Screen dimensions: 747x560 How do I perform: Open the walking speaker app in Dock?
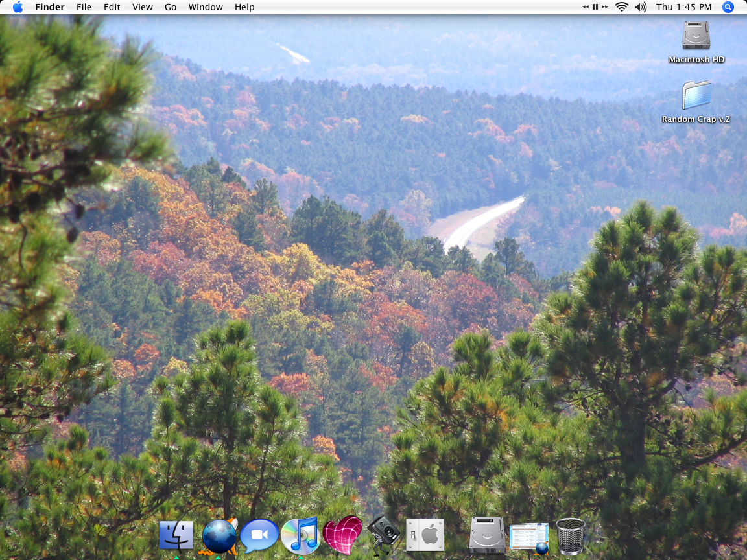pyautogui.click(x=384, y=535)
